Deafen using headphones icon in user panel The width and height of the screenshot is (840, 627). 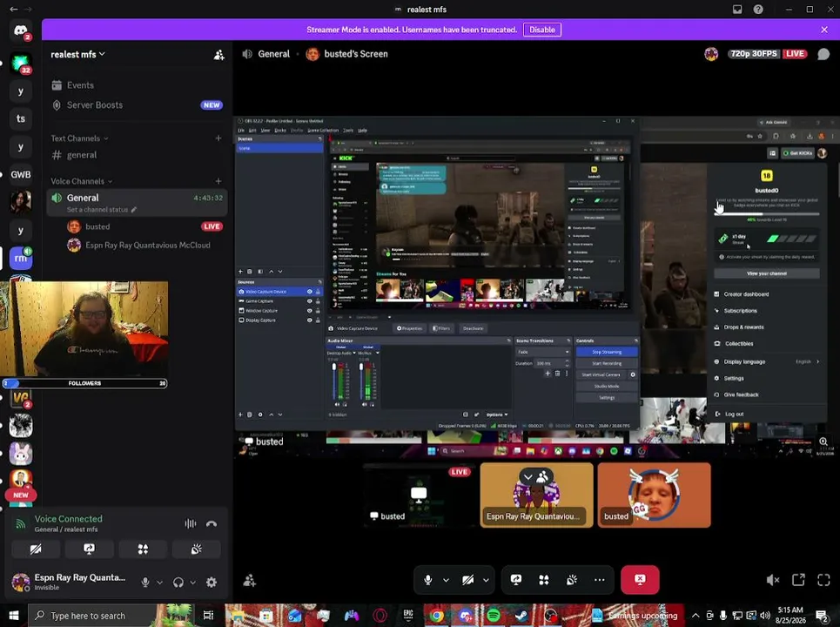[178, 582]
